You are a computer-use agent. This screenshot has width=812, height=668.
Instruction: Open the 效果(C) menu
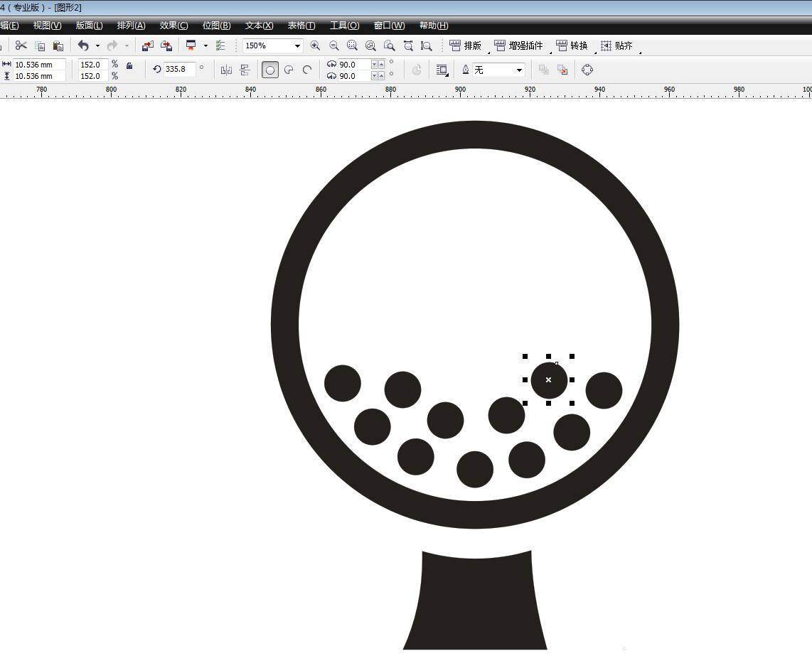[x=173, y=26]
